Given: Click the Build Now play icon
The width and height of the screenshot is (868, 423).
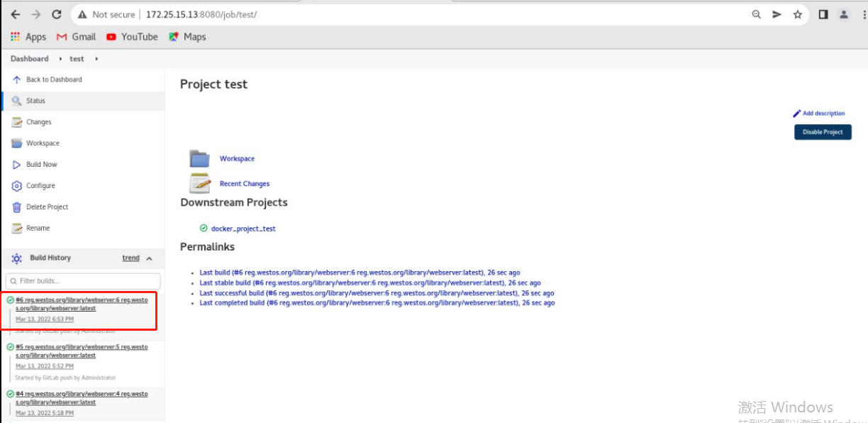Looking at the screenshot, I should 17,165.
